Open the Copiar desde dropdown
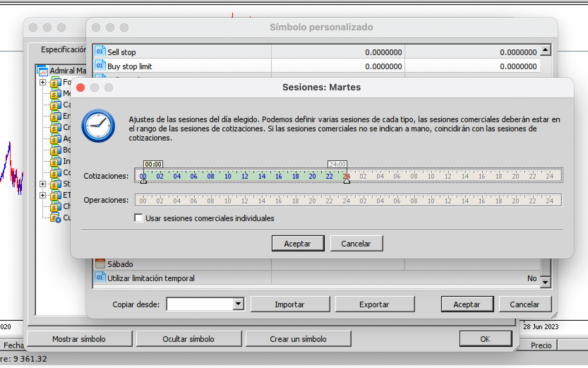This screenshot has height=368, width=588. pyautogui.click(x=239, y=304)
